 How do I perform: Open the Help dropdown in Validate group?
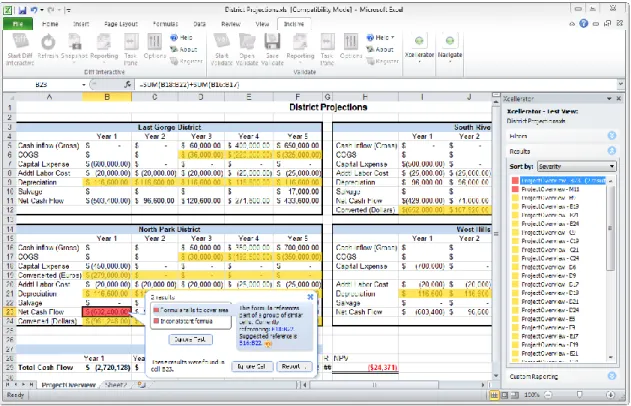[380, 38]
